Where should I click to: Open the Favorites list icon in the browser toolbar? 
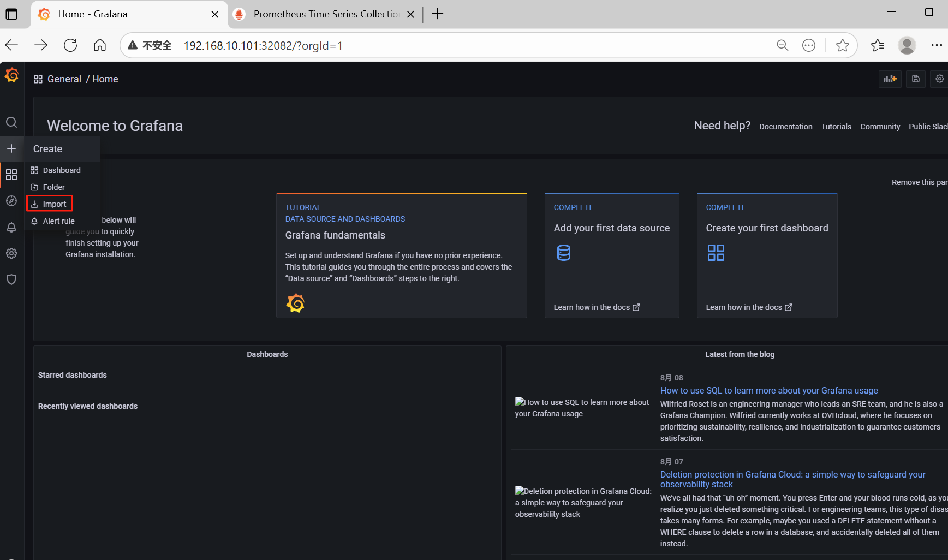(x=878, y=45)
